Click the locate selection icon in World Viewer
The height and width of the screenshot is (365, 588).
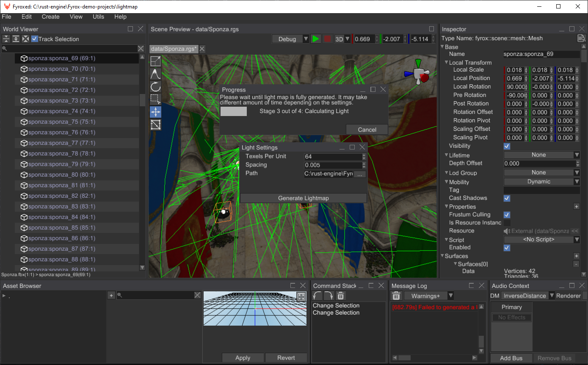(x=25, y=39)
